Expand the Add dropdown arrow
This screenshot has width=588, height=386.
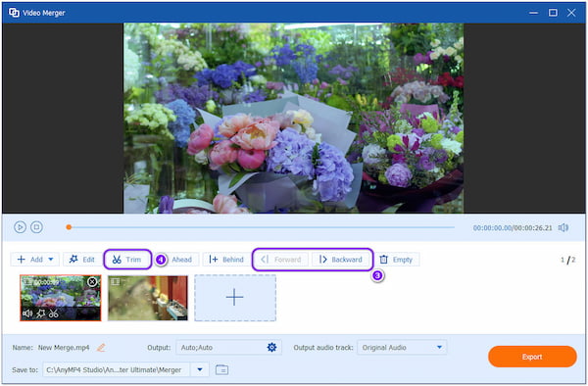(x=51, y=260)
